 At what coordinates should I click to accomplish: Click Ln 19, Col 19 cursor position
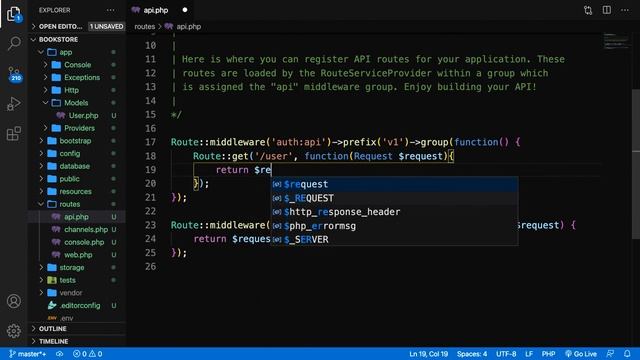429,354
